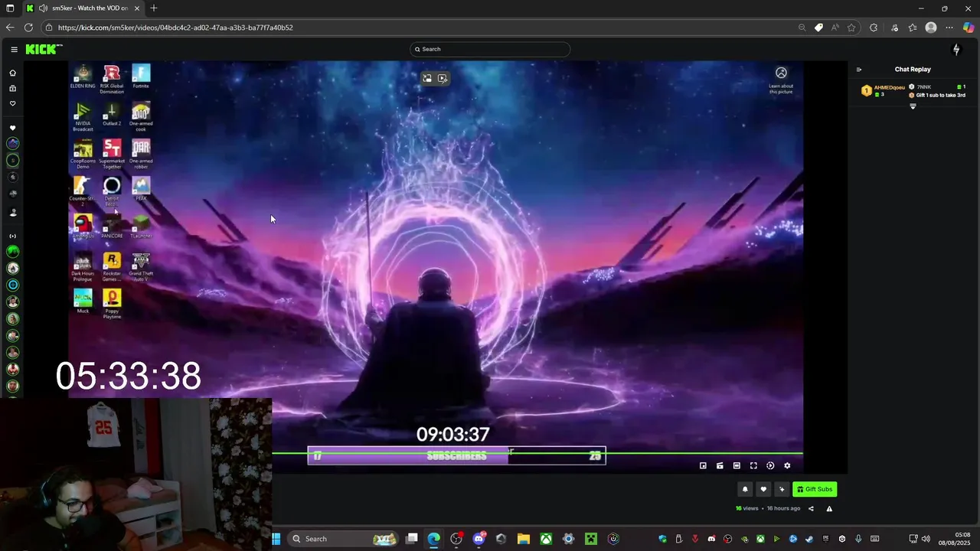Screen dimensions: 980x551
Task: Click ELDEN RING desktop icon in video
Action: (83, 77)
